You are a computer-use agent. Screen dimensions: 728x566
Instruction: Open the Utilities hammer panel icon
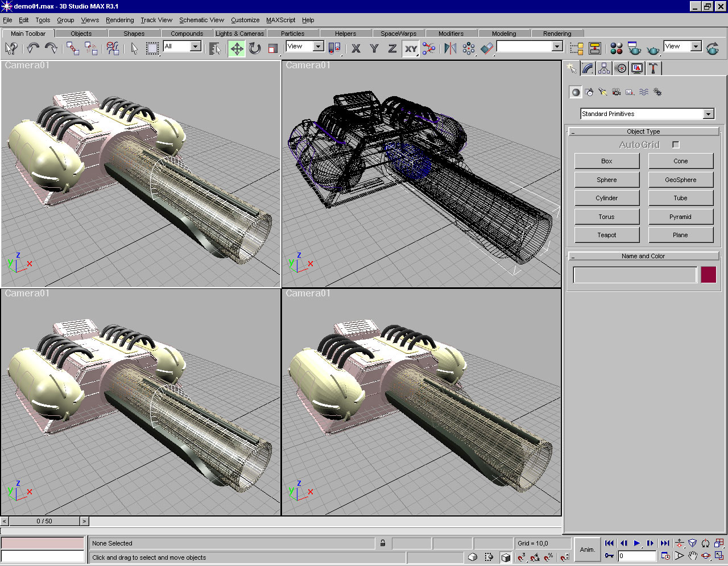coord(653,69)
